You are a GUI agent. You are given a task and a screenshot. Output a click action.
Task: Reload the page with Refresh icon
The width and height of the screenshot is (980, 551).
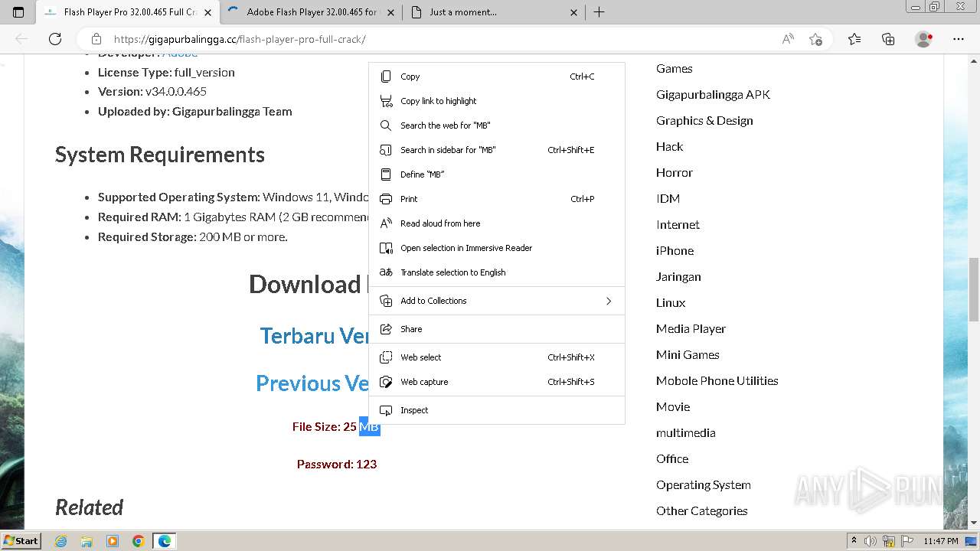pyautogui.click(x=55, y=39)
